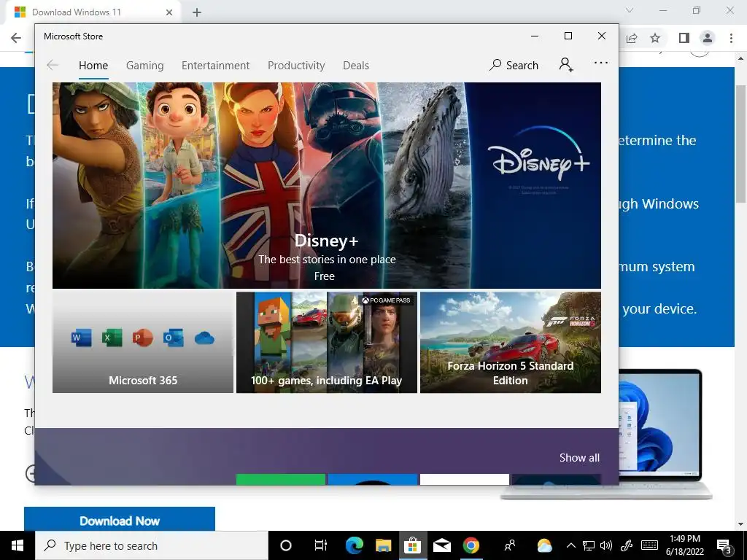Select the Home tab in Microsoft Store

[x=93, y=65]
